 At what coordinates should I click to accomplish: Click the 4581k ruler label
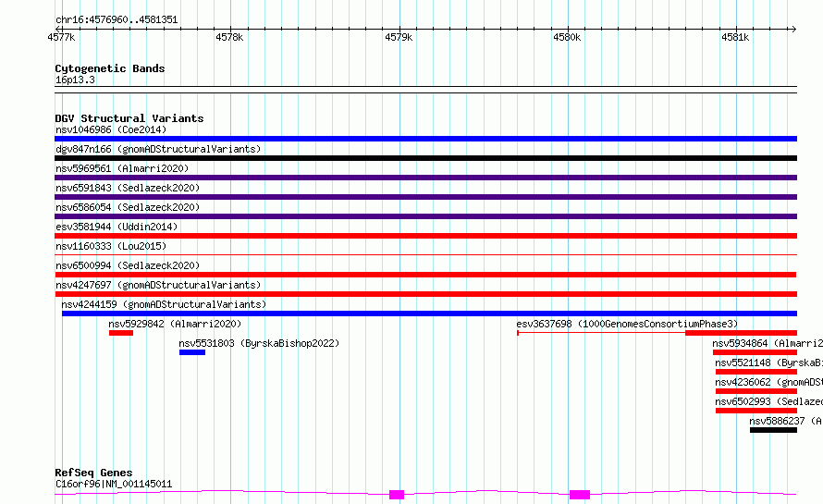(x=735, y=37)
